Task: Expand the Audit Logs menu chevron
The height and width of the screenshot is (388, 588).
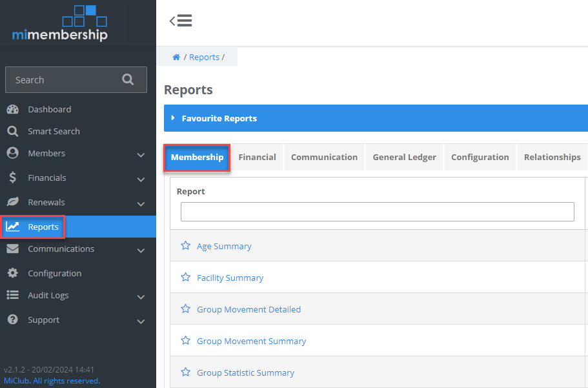Action: [x=141, y=297]
